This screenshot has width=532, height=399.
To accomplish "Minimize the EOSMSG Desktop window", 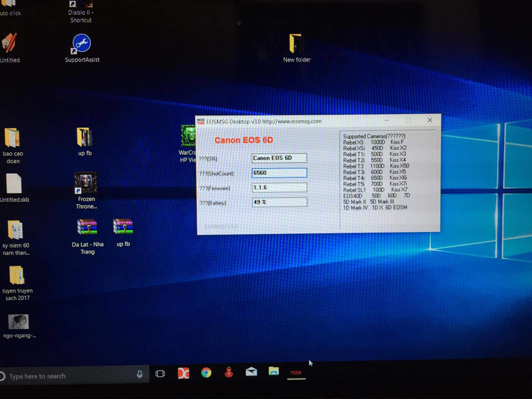I will 387,120.
